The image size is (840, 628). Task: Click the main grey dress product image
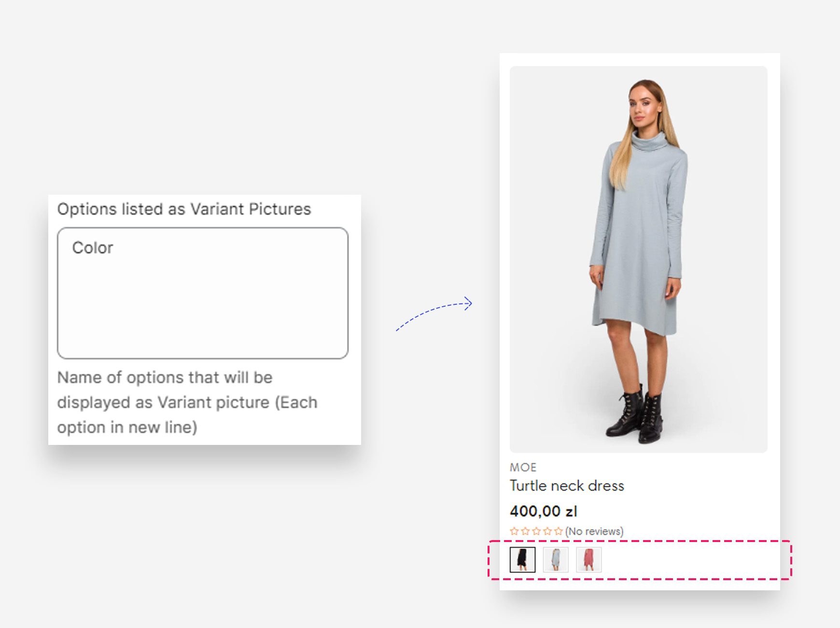638,242
